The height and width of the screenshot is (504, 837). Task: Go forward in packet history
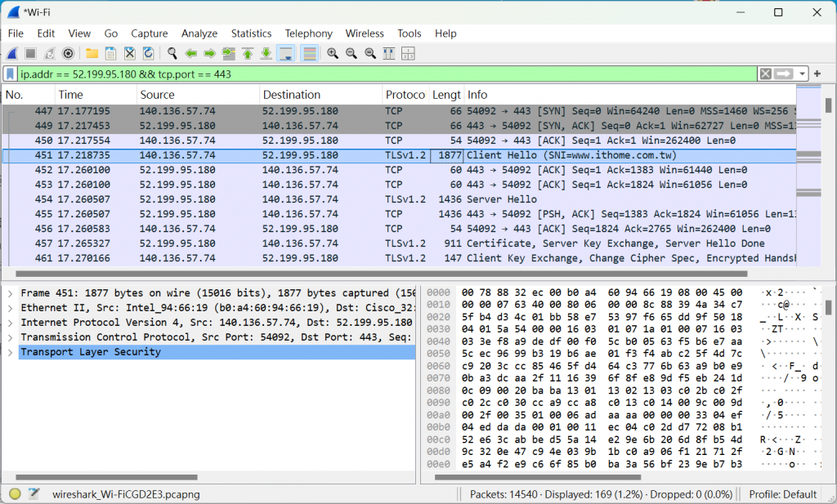210,53
